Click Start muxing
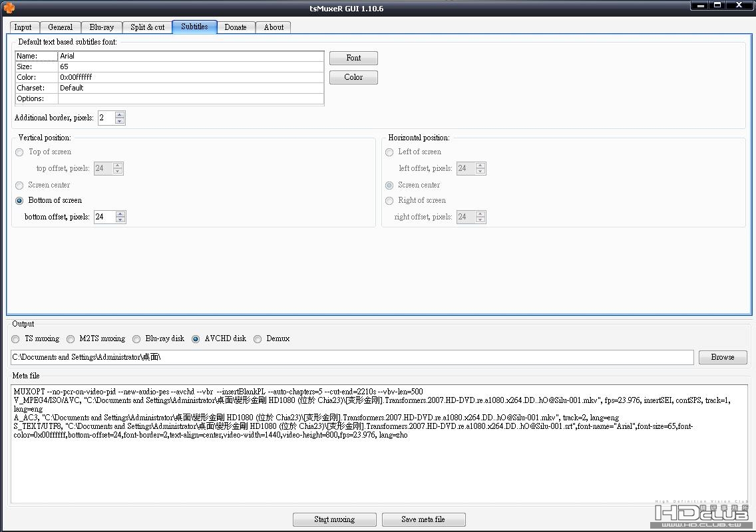Viewport: 756px width, 532px height. pos(335,519)
